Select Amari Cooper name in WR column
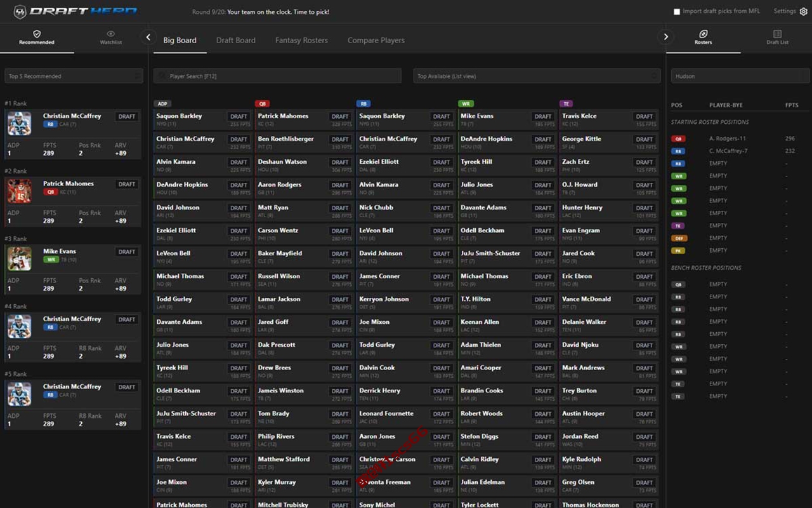812x508 pixels. click(x=481, y=368)
